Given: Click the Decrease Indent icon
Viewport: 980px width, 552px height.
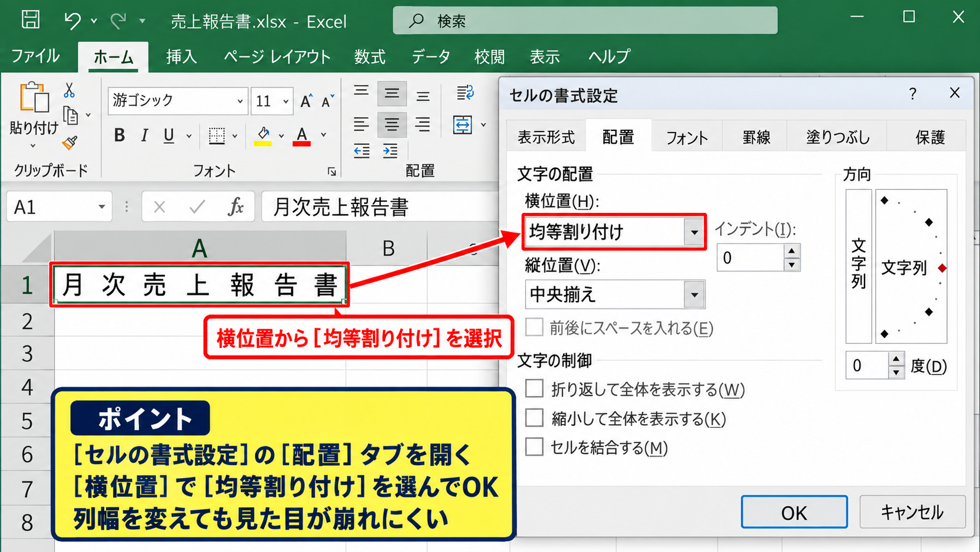Looking at the screenshot, I should click(362, 151).
